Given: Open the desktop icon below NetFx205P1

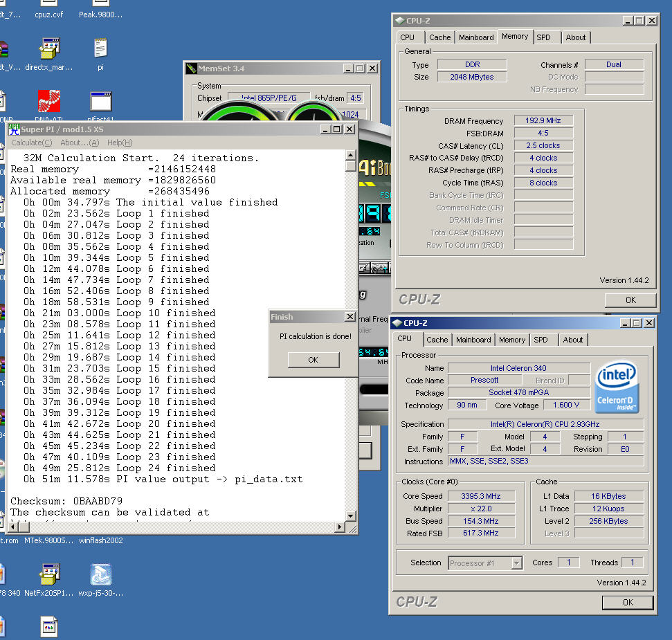Looking at the screenshot, I should pyautogui.click(x=49, y=627).
